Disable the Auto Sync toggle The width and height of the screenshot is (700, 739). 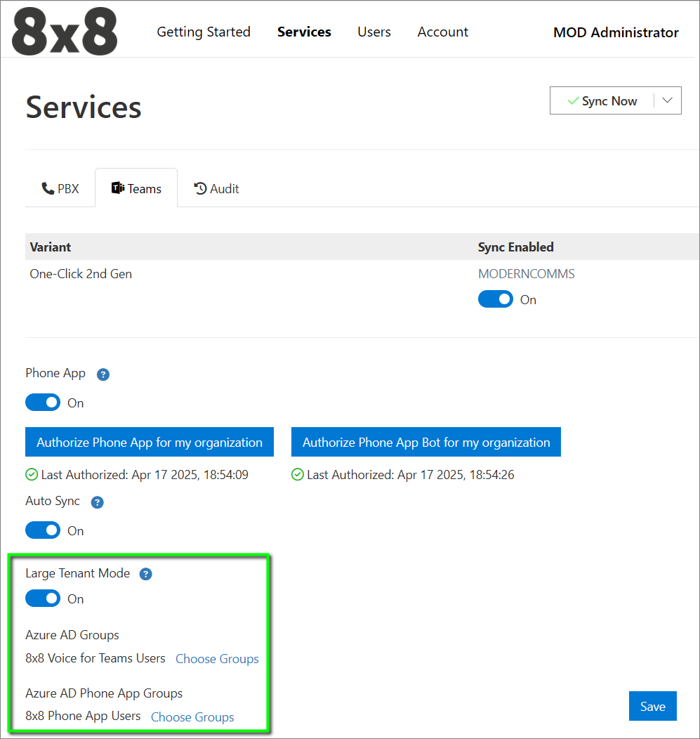pos(43,530)
